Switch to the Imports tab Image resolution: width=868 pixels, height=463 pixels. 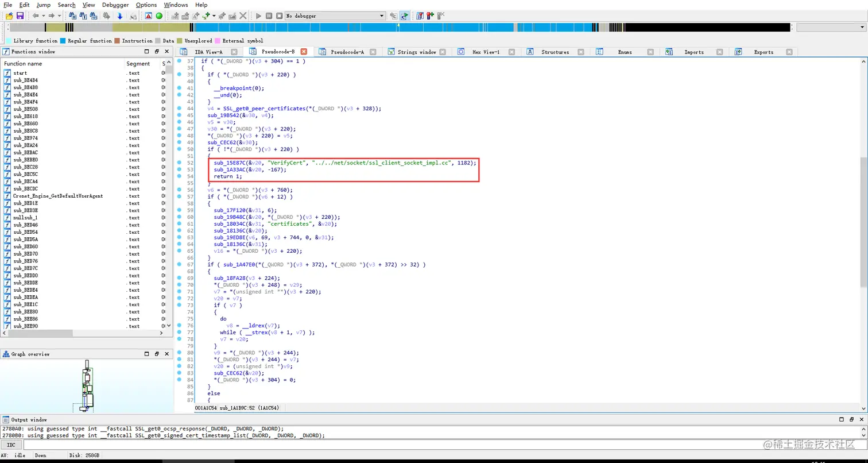(694, 52)
